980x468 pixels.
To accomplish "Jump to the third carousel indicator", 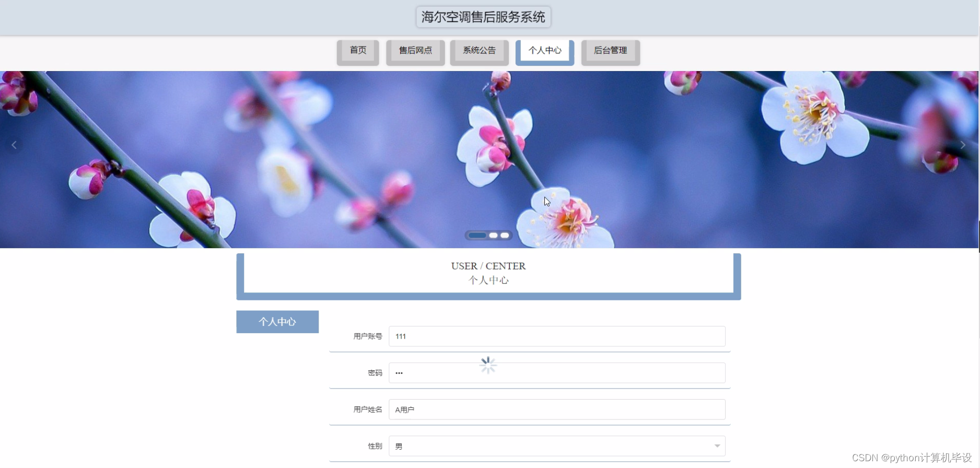I will (505, 236).
